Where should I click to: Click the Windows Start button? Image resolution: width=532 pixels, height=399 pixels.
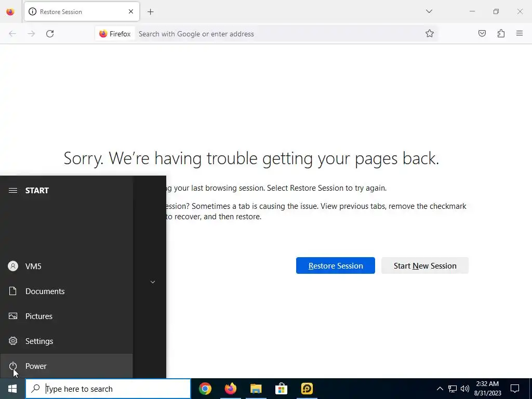[x=12, y=389]
